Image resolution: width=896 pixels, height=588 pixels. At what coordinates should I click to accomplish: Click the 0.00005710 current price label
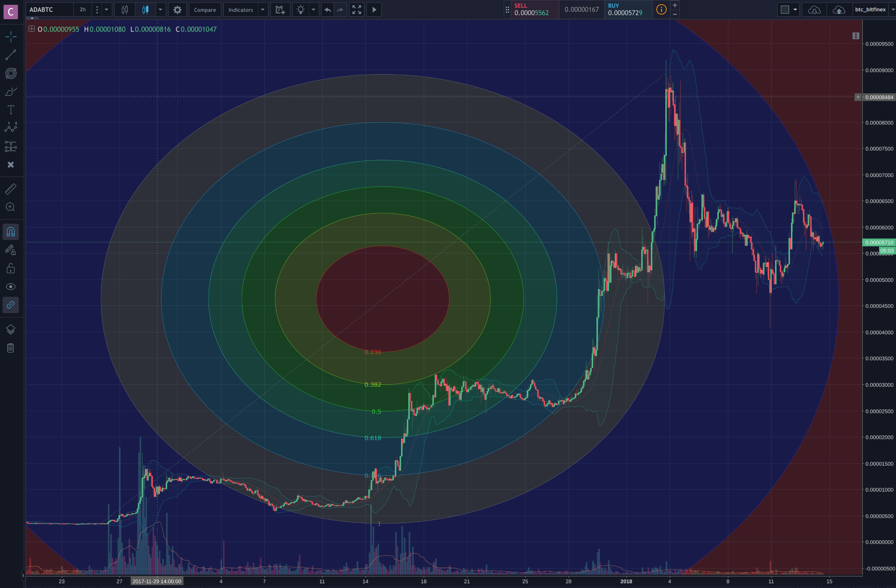point(879,242)
